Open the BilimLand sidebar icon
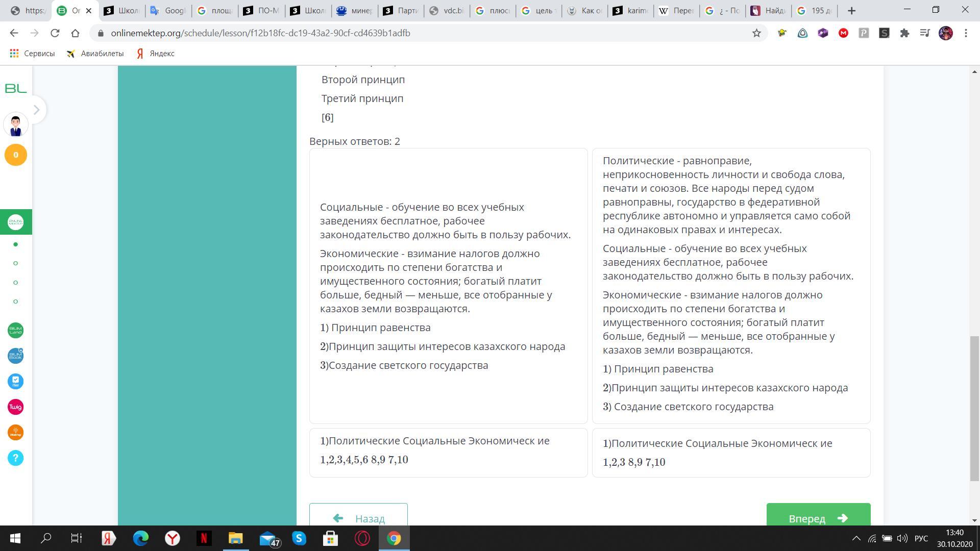This screenshot has width=980, height=551. pos(15,331)
